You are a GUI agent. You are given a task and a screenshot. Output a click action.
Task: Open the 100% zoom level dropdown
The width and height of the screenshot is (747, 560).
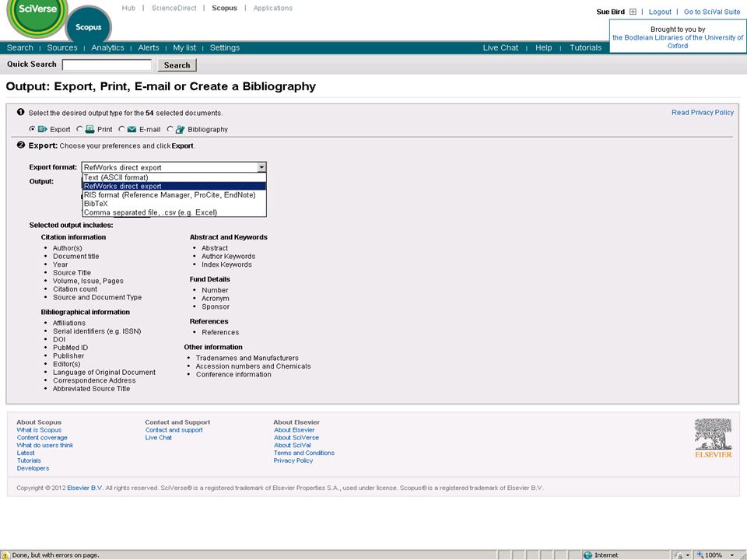(x=731, y=555)
